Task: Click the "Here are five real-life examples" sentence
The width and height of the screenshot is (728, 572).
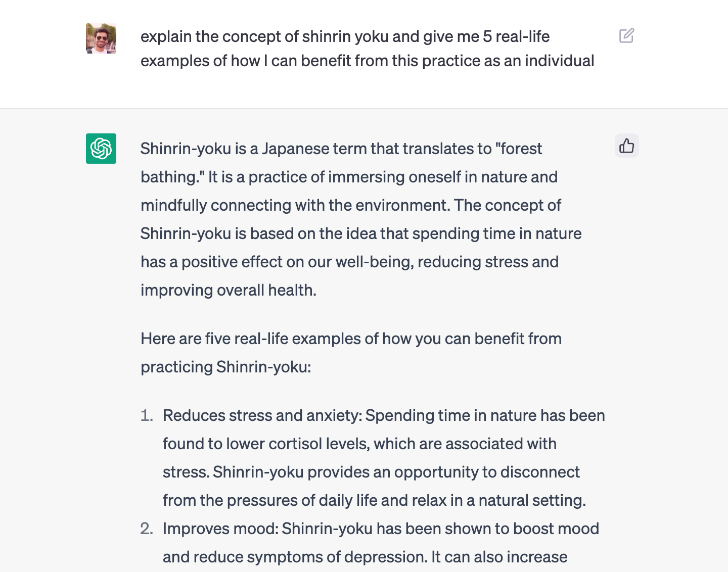Action: pyautogui.click(x=351, y=339)
